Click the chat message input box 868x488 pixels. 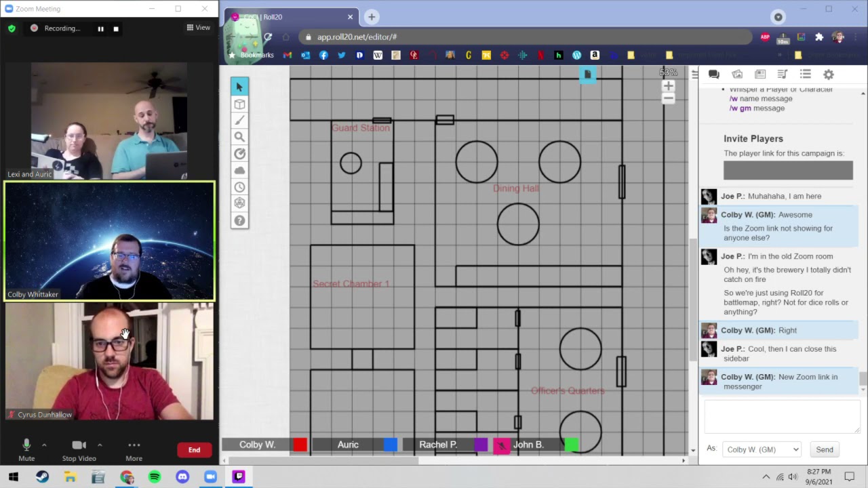click(782, 417)
